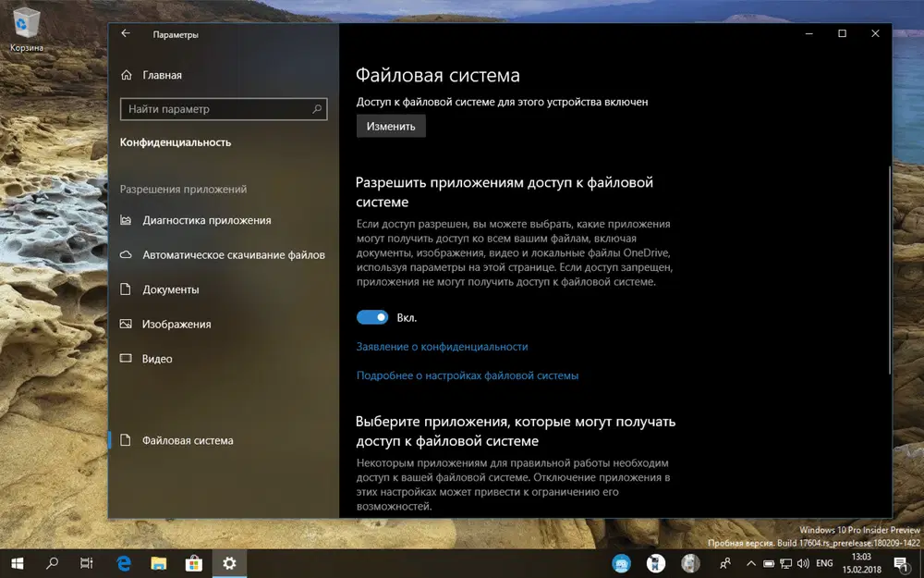
Task: Minimize the Параметры window
Action: tap(809, 33)
